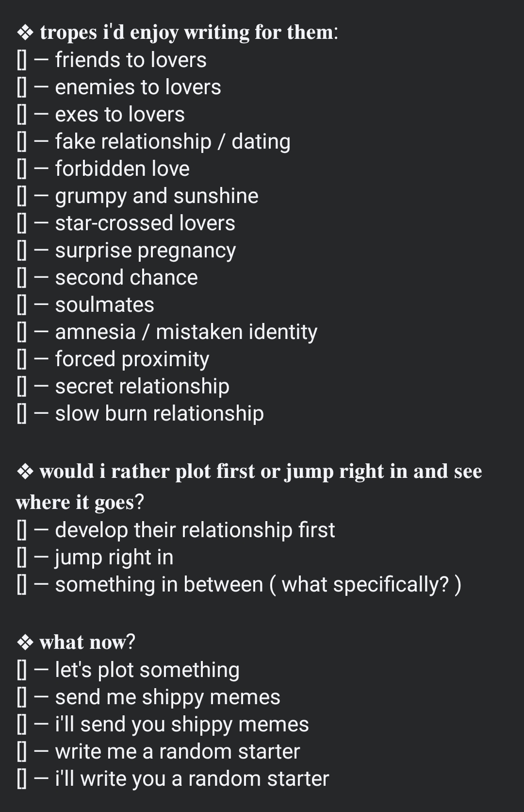
Task: Click the 'amnesia / mistaken identity' text
Action: pyautogui.click(x=186, y=332)
